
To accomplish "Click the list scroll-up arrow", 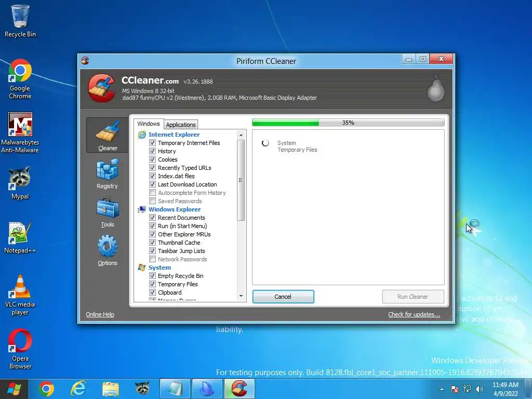I will pyautogui.click(x=241, y=135).
